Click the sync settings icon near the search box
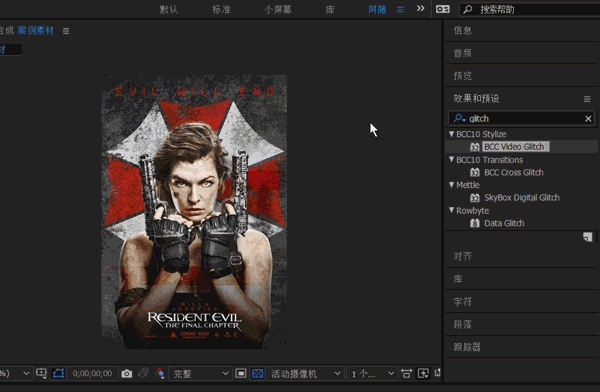 point(443,9)
